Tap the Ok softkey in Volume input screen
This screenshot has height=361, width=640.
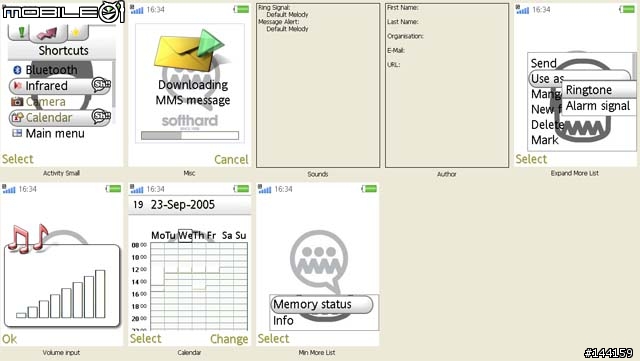point(9,339)
